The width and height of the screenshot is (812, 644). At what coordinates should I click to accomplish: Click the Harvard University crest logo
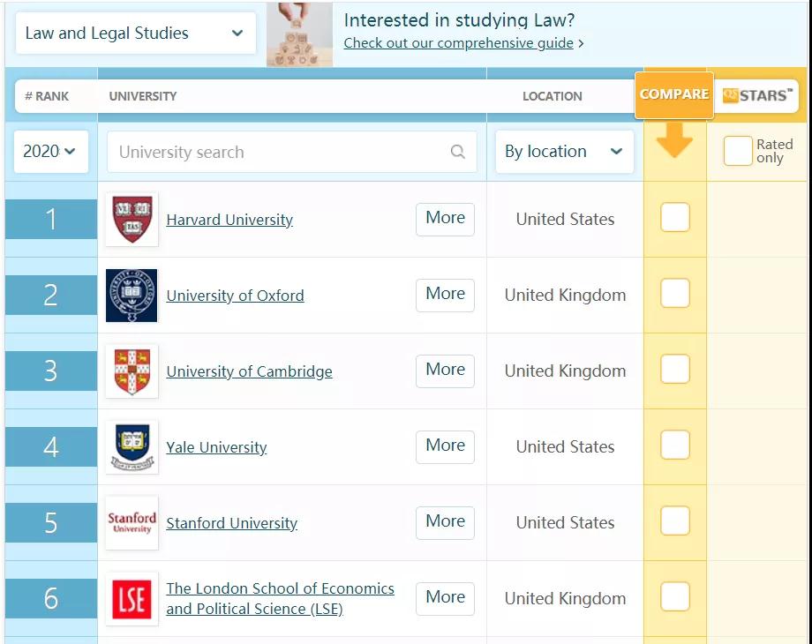[132, 220]
